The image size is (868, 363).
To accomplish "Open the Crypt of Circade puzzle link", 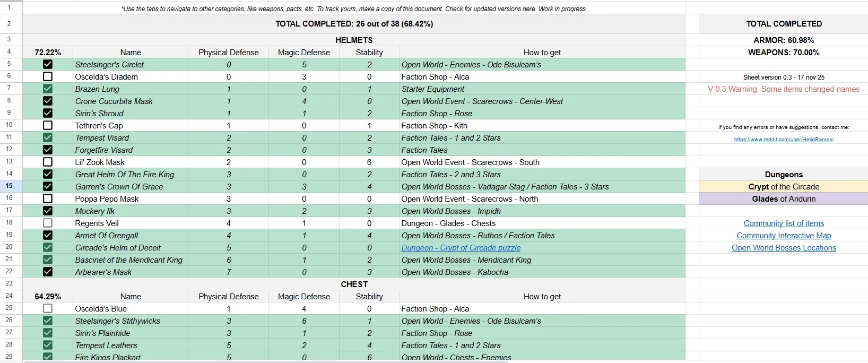I will 461,248.
